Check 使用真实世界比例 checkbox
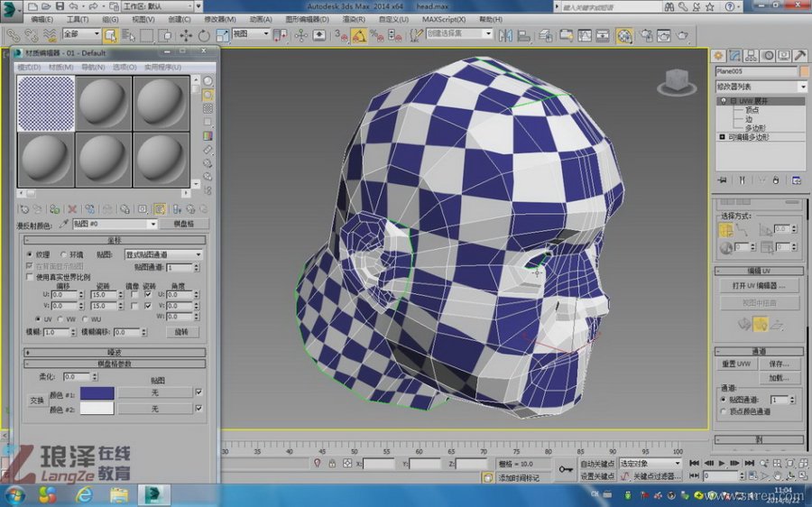 [30, 277]
